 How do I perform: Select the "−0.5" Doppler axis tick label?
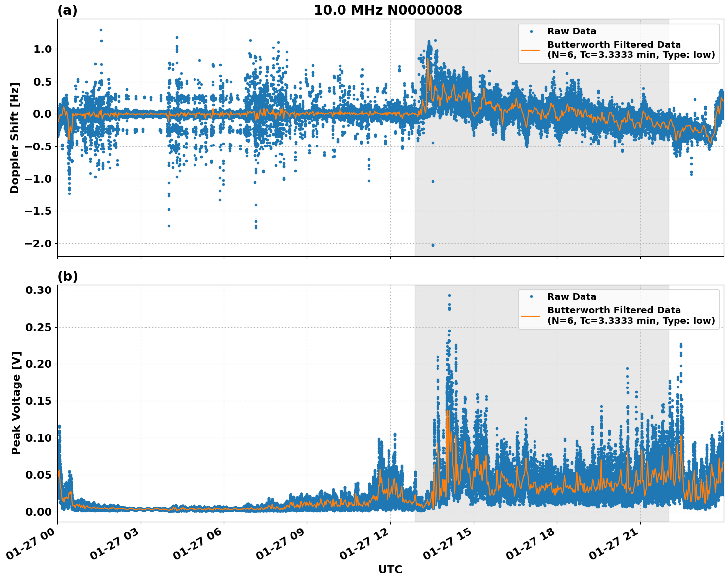click(x=39, y=146)
